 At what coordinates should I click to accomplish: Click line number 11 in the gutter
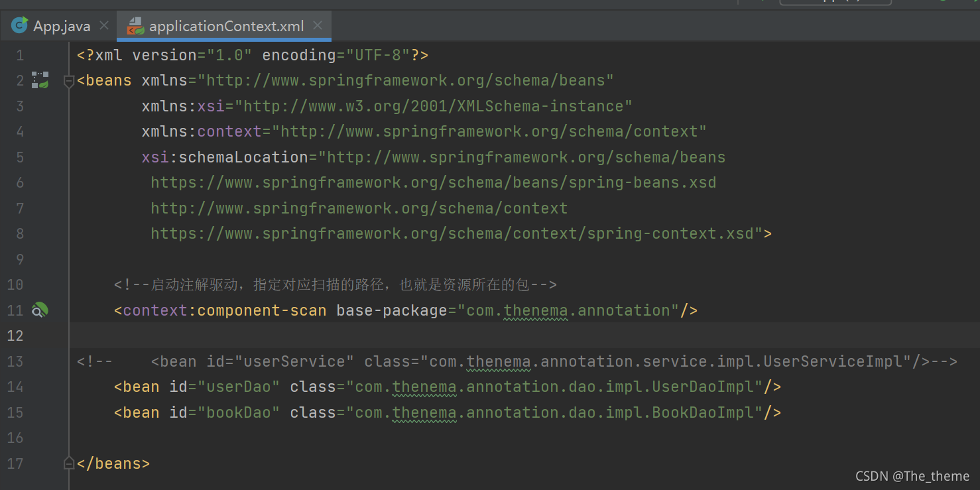pyautogui.click(x=15, y=310)
